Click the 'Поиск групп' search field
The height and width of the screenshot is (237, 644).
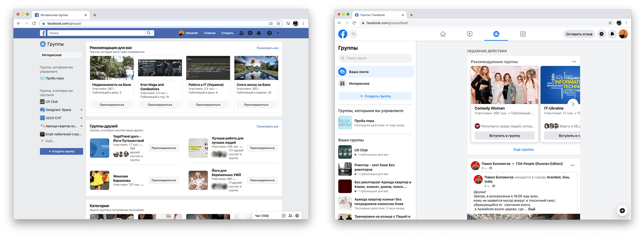(375, 58)
